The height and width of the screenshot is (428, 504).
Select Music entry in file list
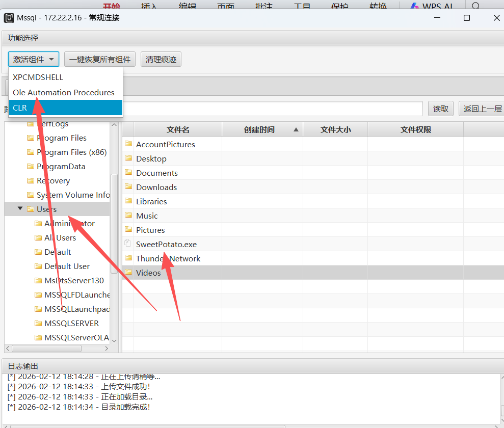pos(147,216)
